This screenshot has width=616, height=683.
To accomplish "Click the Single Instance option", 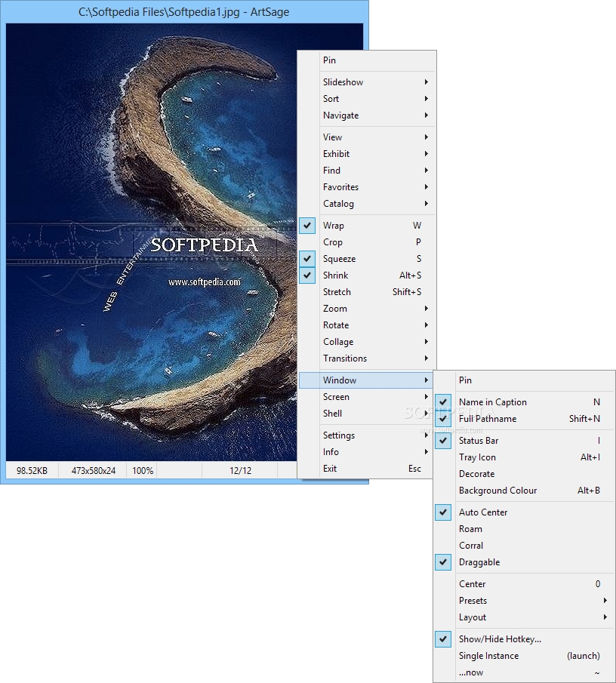I will 524,656.
